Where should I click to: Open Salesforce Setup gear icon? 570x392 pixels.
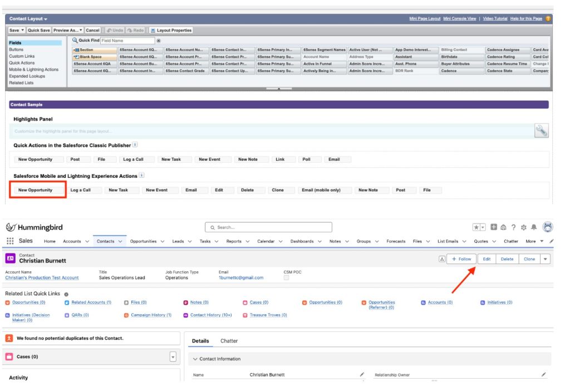coord(523,227)
